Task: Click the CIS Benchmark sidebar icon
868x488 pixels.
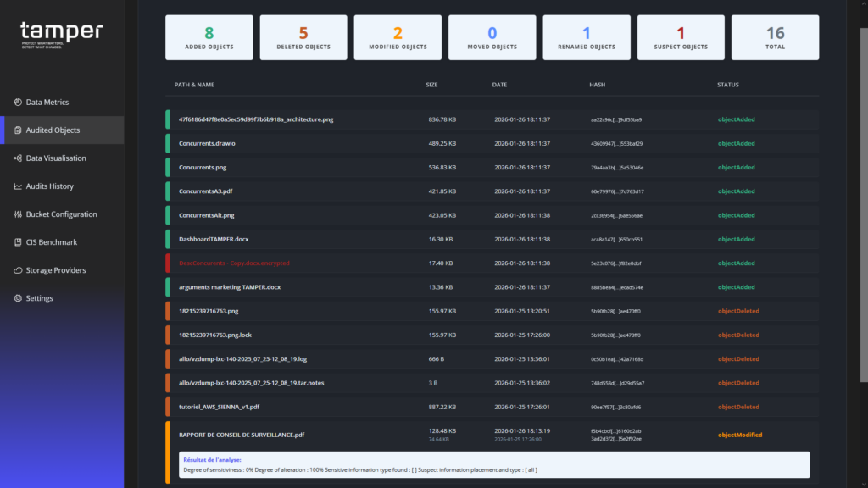Action: (18, 242)
